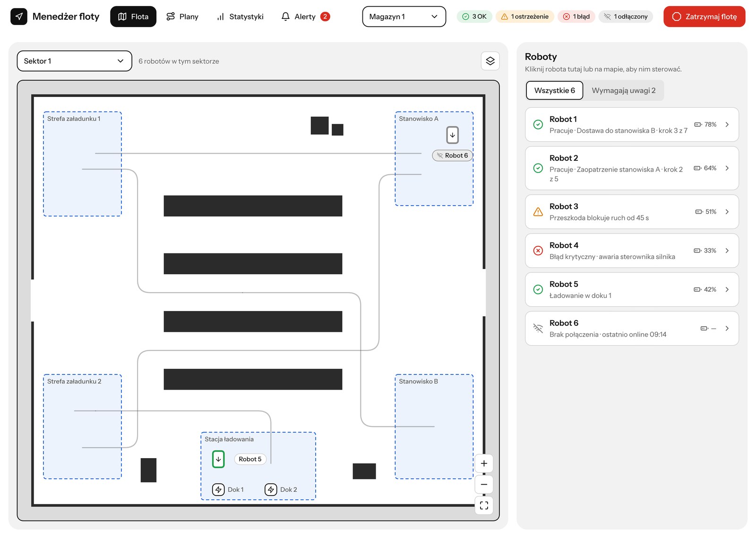
Task: Select Dok 1 charging icon on map
Action: click(218, 489)
